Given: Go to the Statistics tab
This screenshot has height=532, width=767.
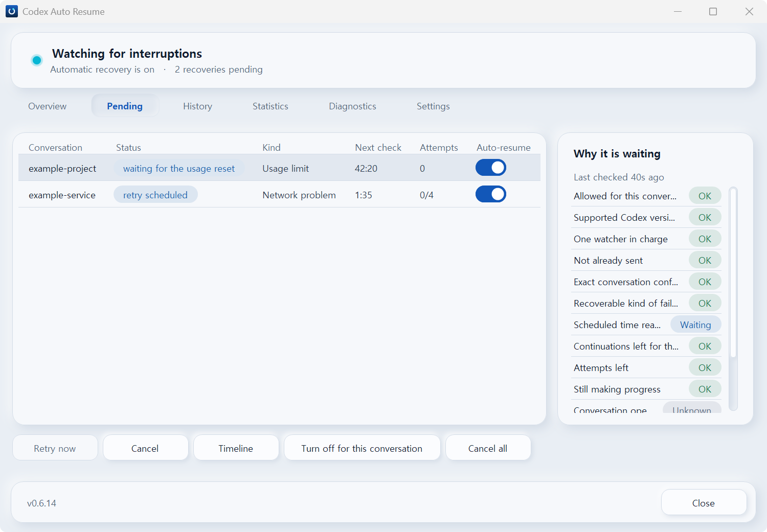Looking at the screenshot, I should [x=270, y=106].
